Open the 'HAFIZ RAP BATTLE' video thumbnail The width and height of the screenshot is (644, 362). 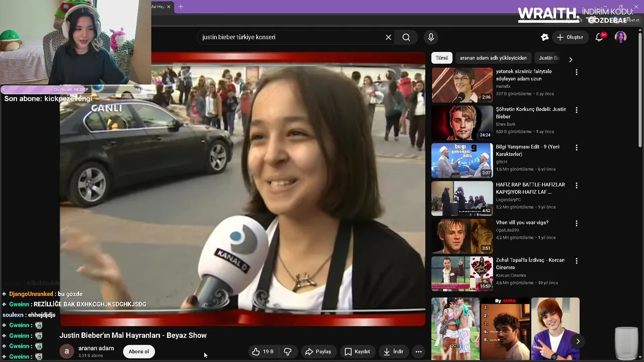click(462, 198)
